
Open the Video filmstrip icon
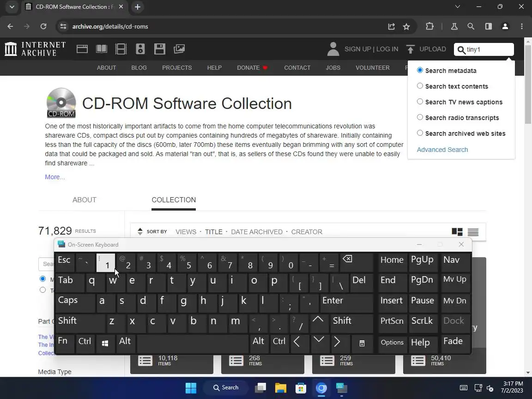click(121, 49)
